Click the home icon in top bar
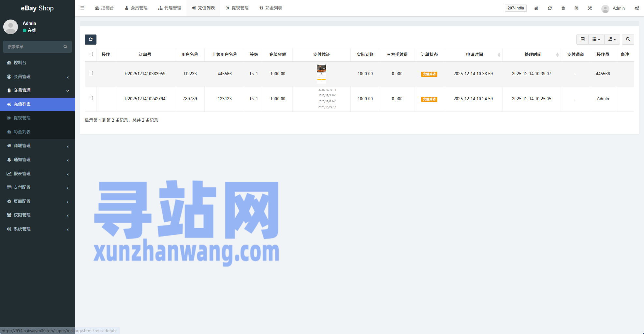The width and height of the screenshot is (644, 334). (536, 8)
